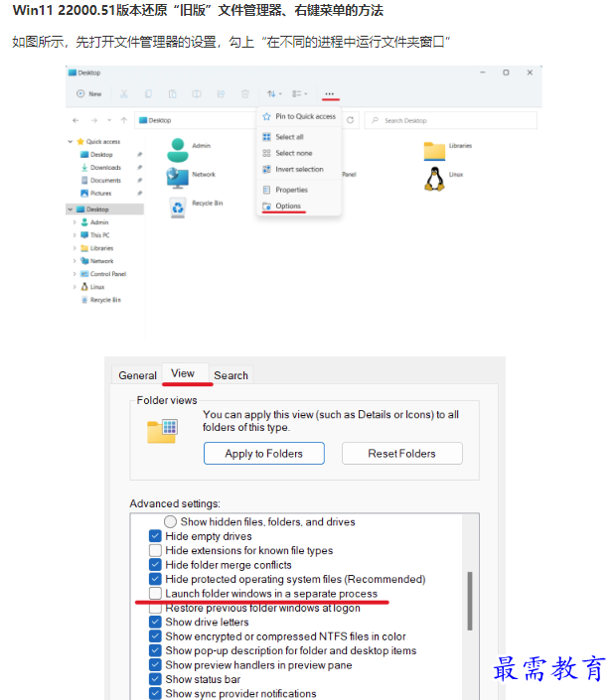Expand the Libraries tree node
This screenshot has height=700, width=614.
pyautogui.click(x=75, y=248)
